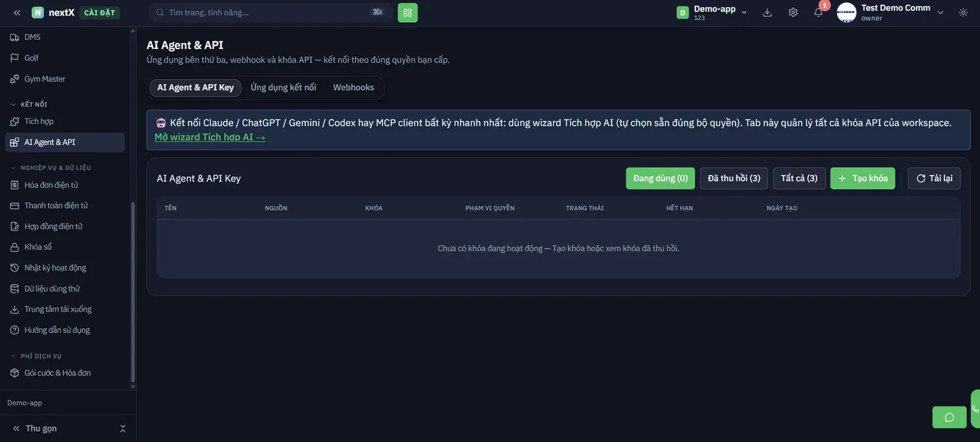Click the Nhật ký hoạt động history icon
The width and height of the screenshot is (980, 442).
pos(14,268)
